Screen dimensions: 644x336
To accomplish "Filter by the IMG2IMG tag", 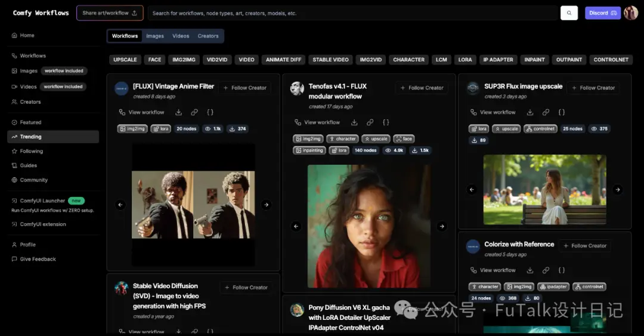I will (x=184, y=60).
